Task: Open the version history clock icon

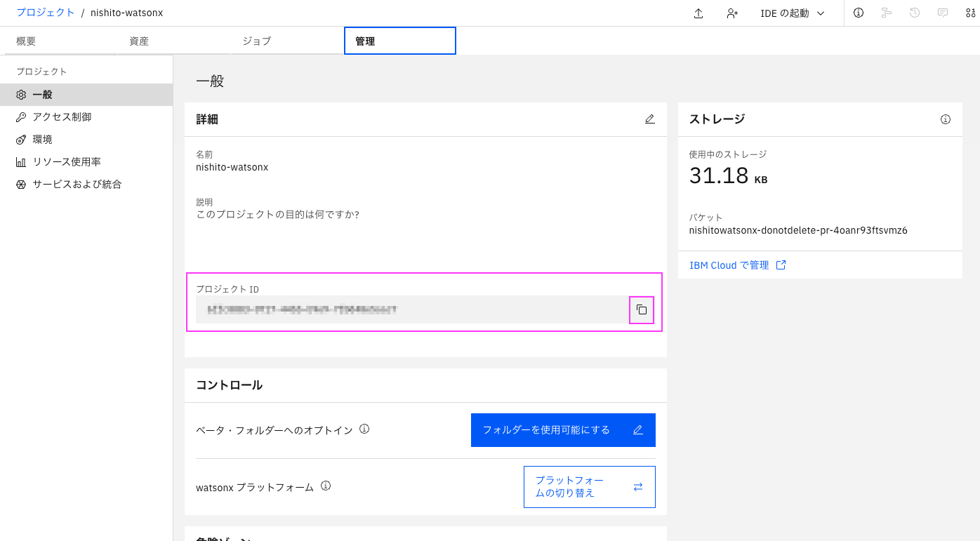Action: [915, 13]
